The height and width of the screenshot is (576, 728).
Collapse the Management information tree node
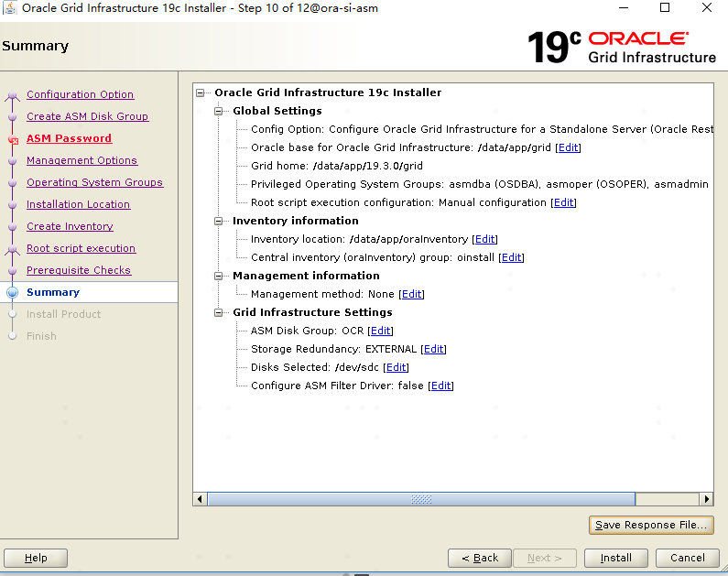[218, 277]
